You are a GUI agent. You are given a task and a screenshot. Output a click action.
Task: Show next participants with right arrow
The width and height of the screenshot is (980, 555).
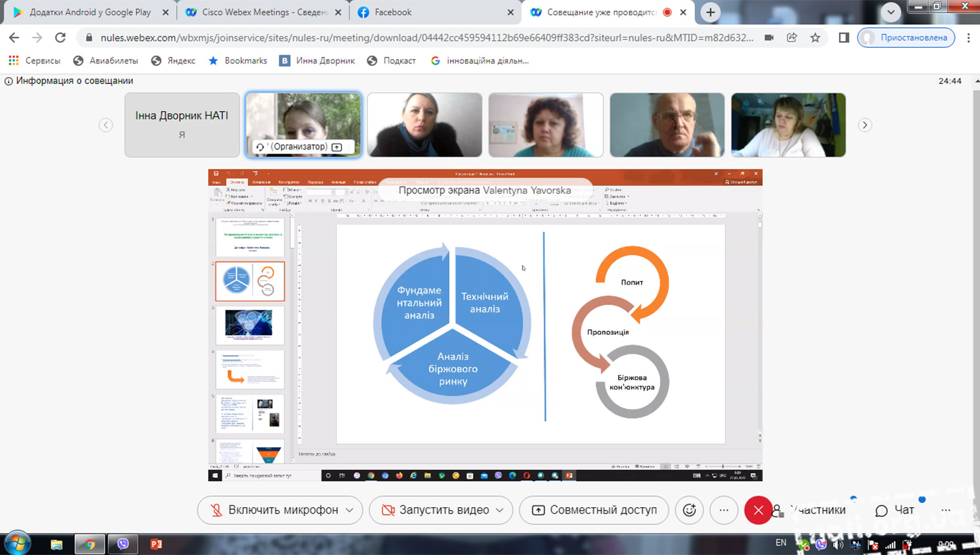[865, 125]
